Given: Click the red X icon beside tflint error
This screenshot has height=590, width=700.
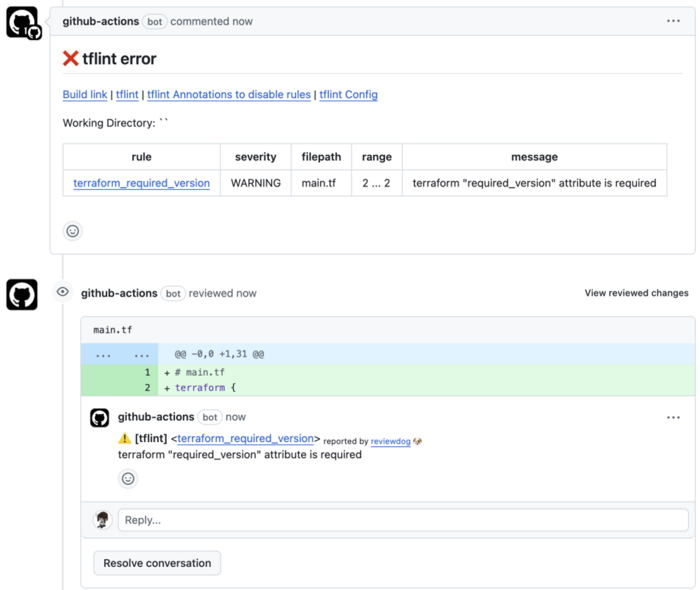Looking at the screenshot, I should point(69,58).
